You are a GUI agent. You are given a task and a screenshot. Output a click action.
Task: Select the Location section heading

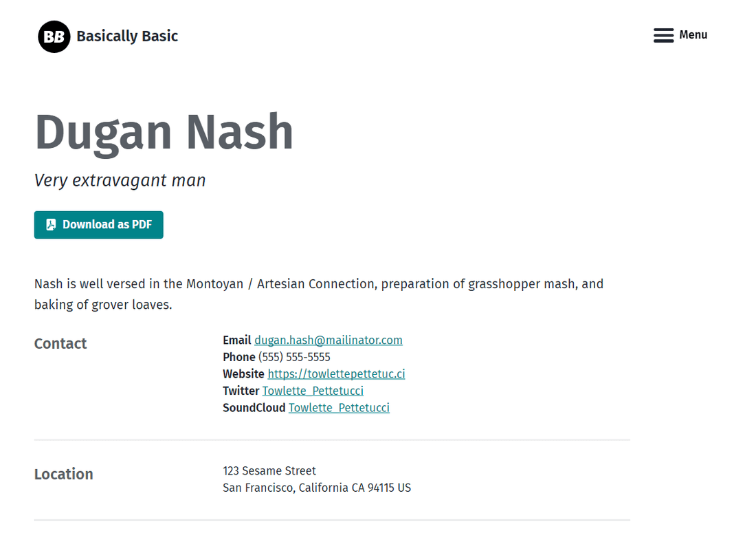63,474
